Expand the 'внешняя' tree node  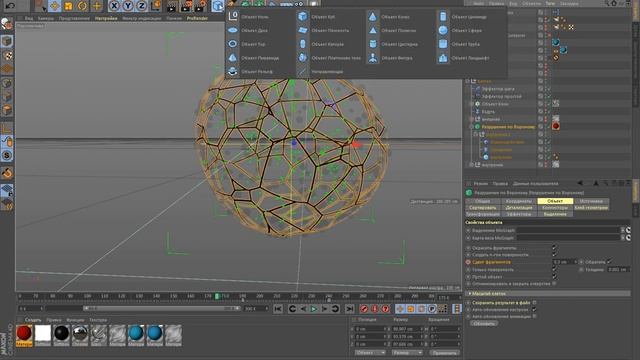tap(471, 119)
